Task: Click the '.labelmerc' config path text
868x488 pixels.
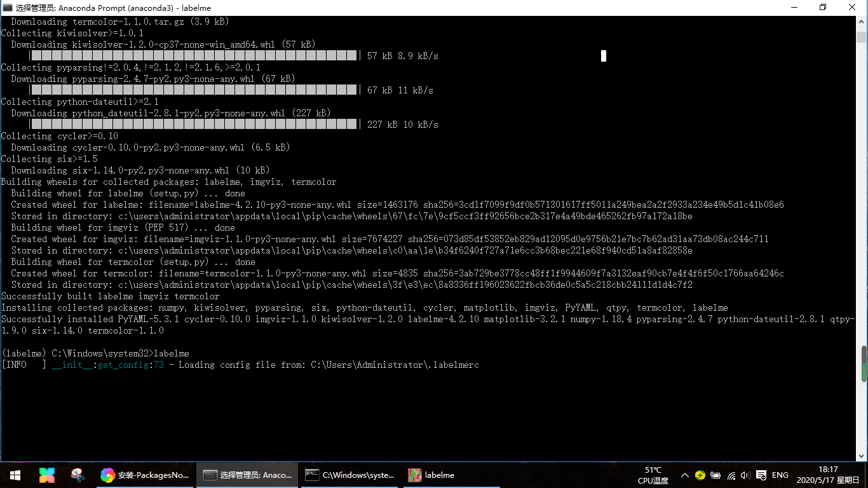Action: [454, 365]
